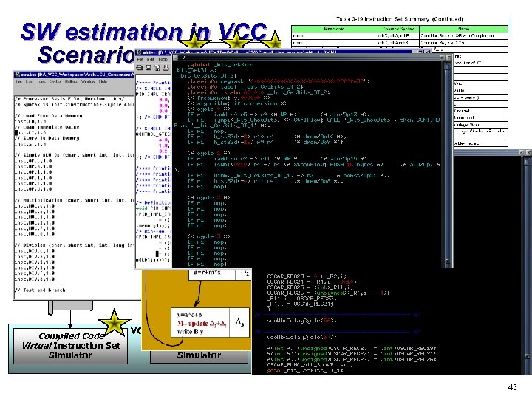Click the slide page number 45
This screenshot has width=532, height=399.
tap(512, 386)
